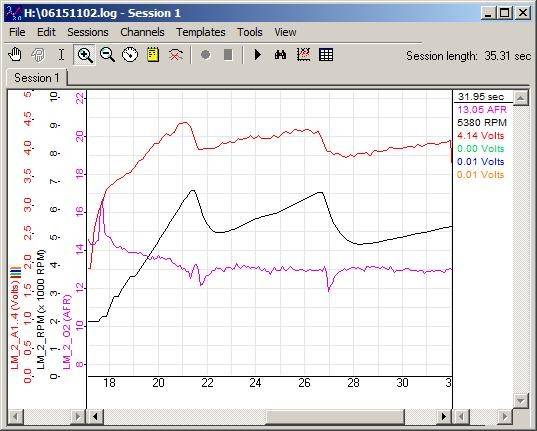Click the 31.95 sec cursor time readout
This screenshot has width=537, height=431.
click(481, 97)
